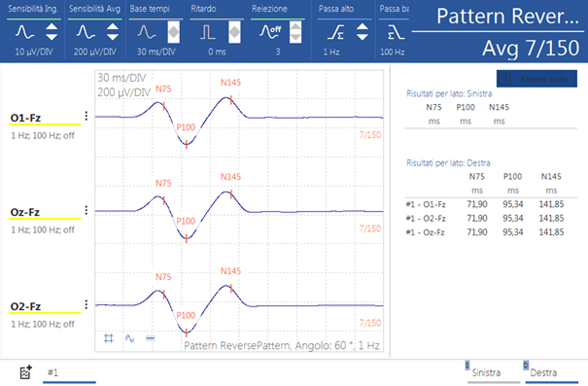Click the dashed baseline icon below traces

click(150, 338)
